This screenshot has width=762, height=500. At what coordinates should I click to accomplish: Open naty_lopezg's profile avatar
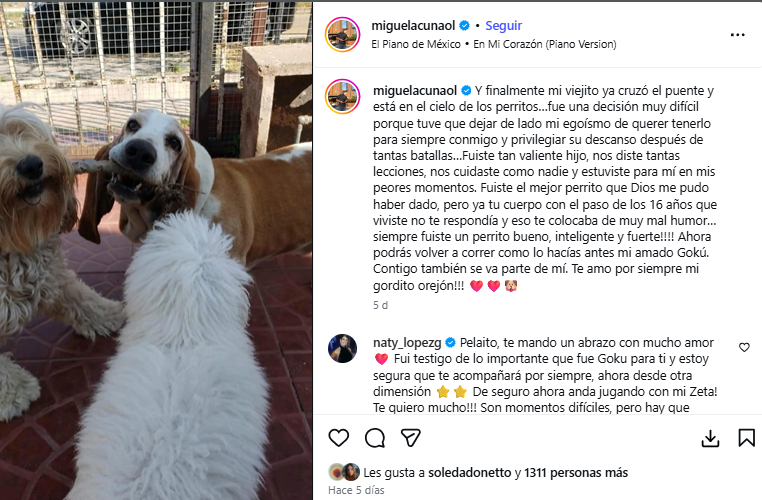click(343, 348)
